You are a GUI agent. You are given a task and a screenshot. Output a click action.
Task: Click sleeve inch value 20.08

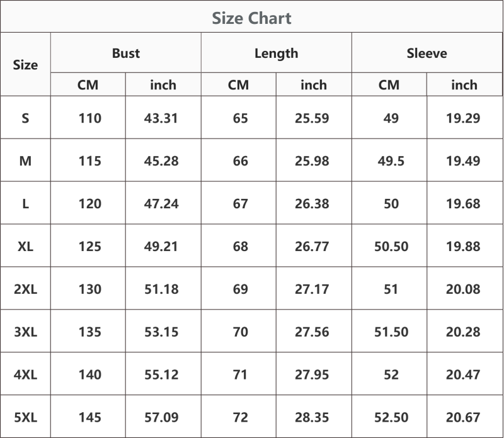click(x=463, y=289)
